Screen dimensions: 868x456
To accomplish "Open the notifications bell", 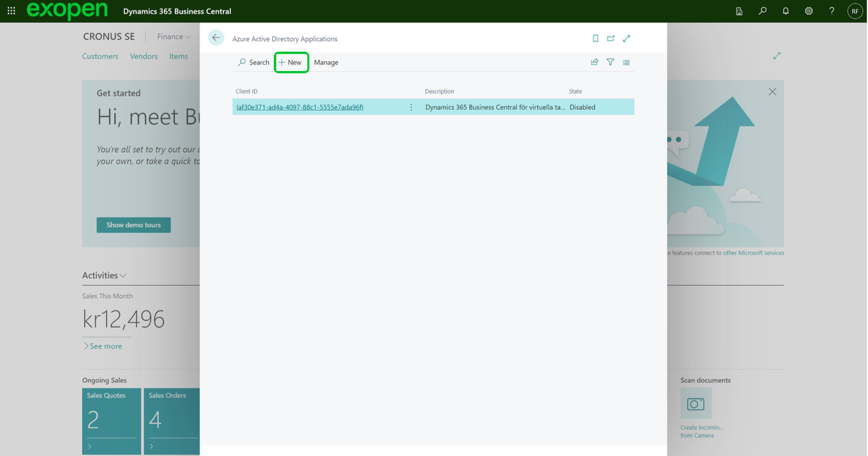I will [x=785, y=11].
